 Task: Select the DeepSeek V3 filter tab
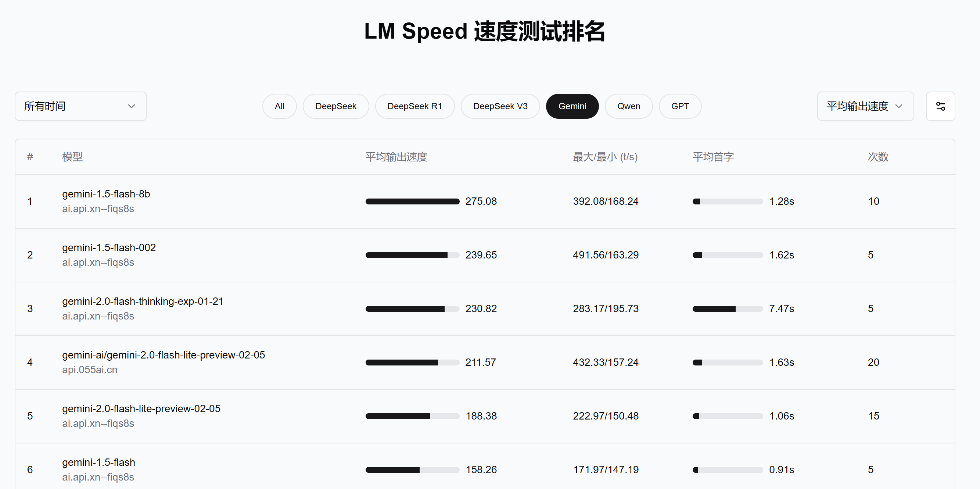[x=500, y=106]
